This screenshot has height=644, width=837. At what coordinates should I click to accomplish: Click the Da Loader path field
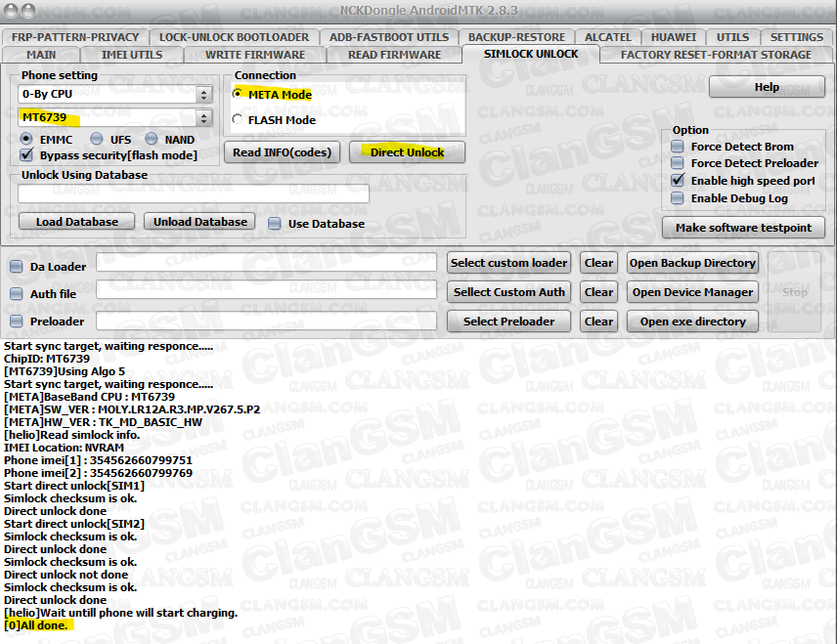click(266, 263)
